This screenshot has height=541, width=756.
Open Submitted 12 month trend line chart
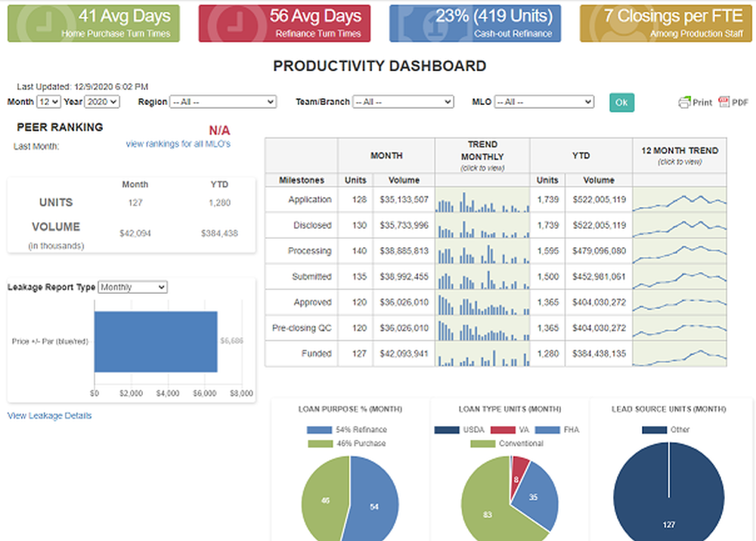tap(680, 277)
